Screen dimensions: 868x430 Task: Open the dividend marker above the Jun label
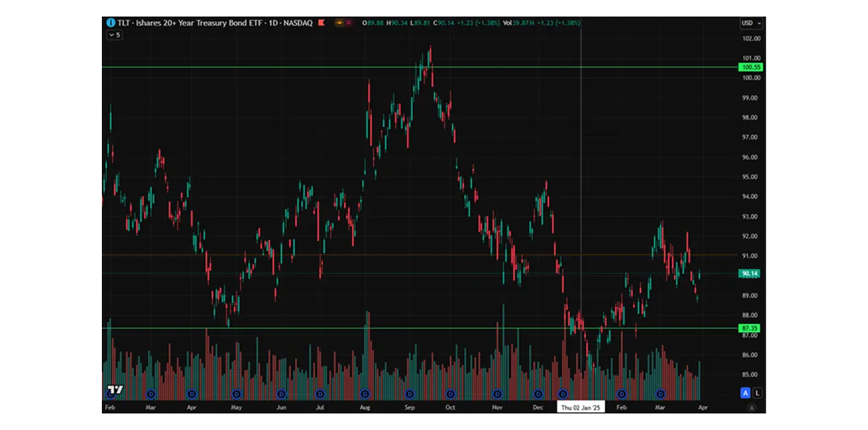[281, 394]
